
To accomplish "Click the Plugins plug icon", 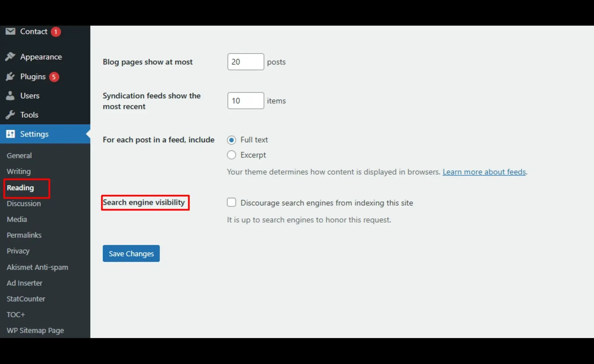I will pos(10,76).
